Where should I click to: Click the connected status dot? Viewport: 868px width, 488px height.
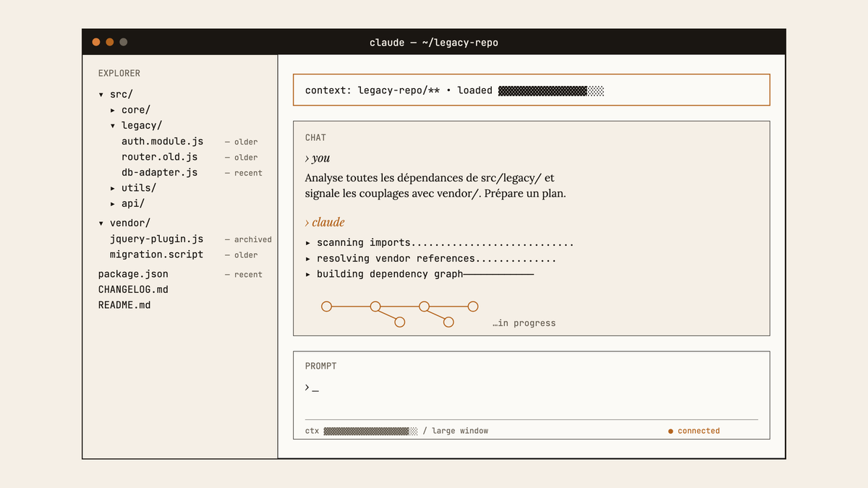pyautogui.click(x=671, y=432)
